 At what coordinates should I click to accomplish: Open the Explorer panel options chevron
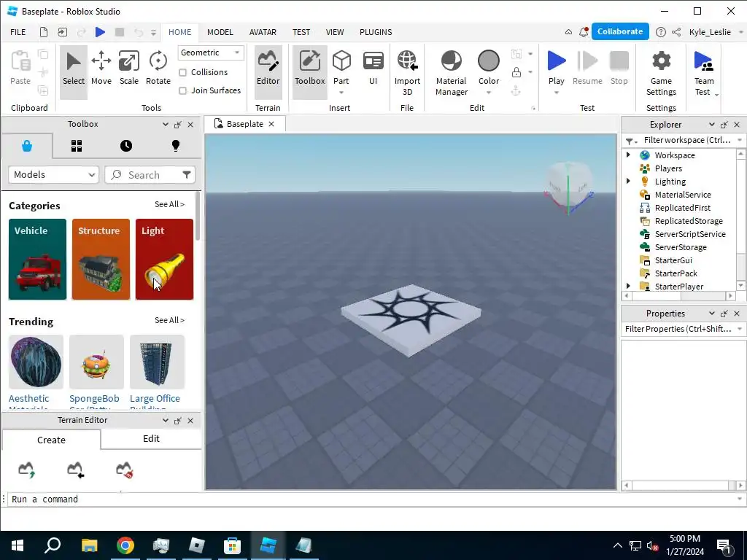coord(712,124)
